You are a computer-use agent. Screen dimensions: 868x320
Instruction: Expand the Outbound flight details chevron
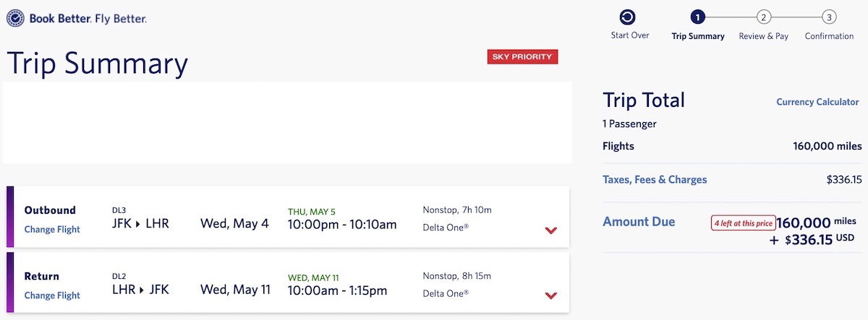coord(551,230)
